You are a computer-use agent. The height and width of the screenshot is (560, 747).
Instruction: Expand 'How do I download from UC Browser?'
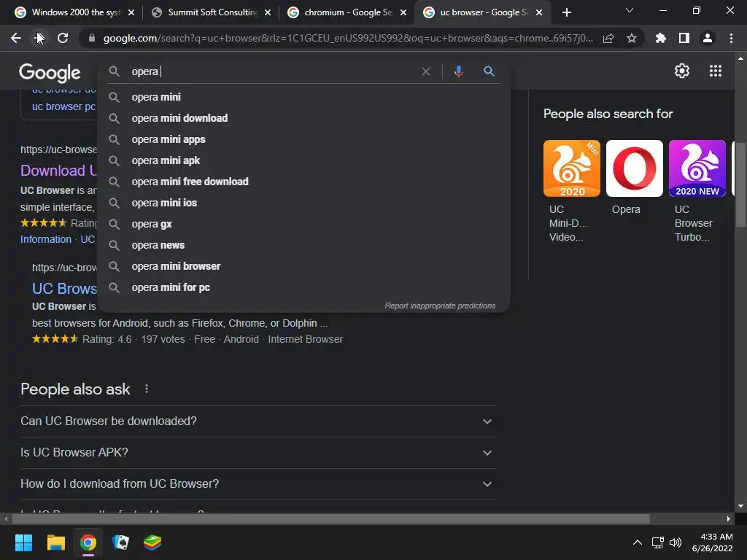coord(258,484)
